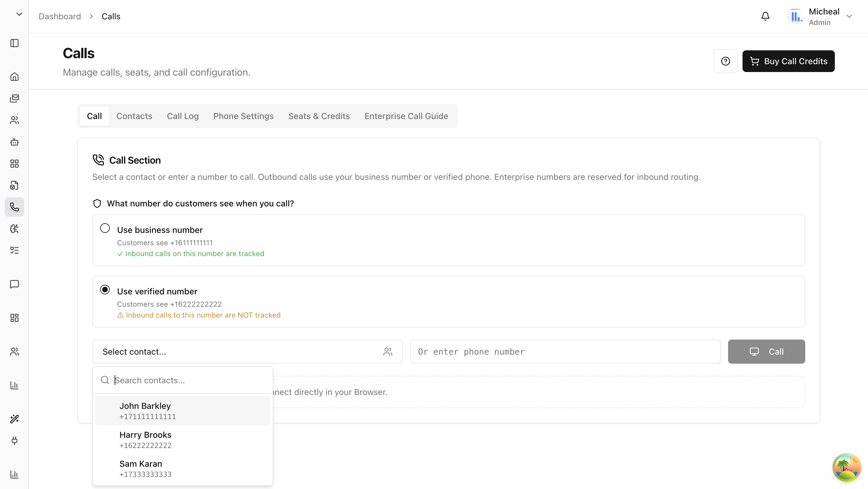Open the users sidebar icon below mail
This screenshot has width=868, height=489.
coord(14,120)
